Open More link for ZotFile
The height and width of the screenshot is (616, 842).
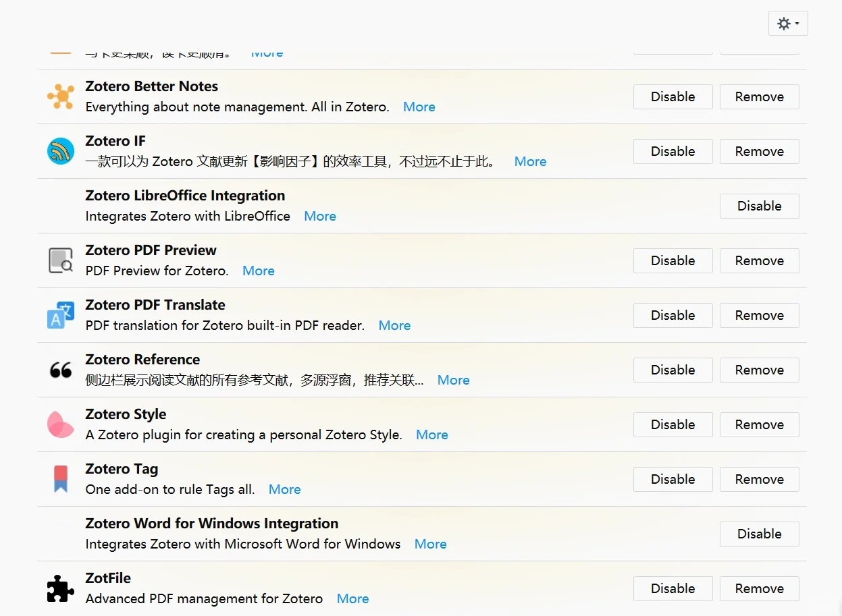353,598
